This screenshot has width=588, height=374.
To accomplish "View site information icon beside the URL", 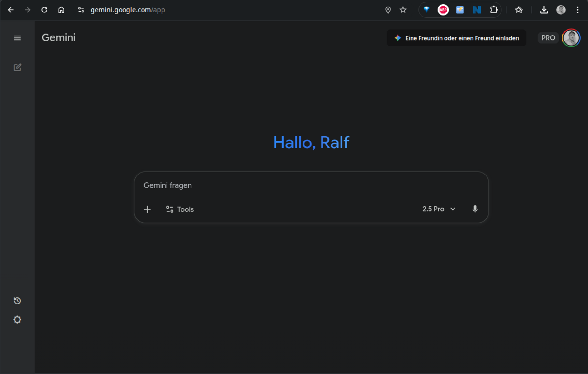I will click(81, 10).
